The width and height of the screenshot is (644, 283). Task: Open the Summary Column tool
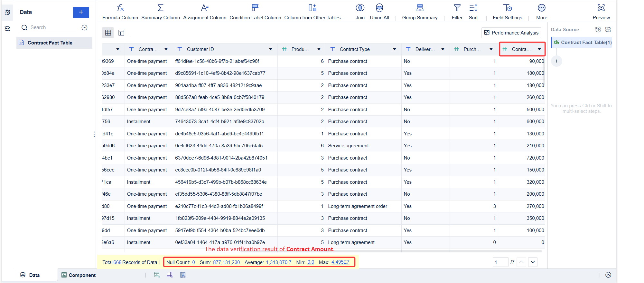click(x=161, y=12)
